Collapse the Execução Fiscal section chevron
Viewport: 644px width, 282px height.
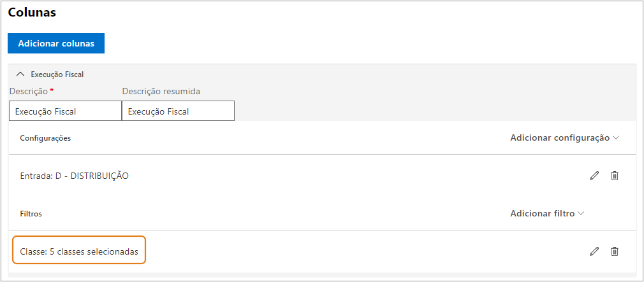tap(20, 74)
